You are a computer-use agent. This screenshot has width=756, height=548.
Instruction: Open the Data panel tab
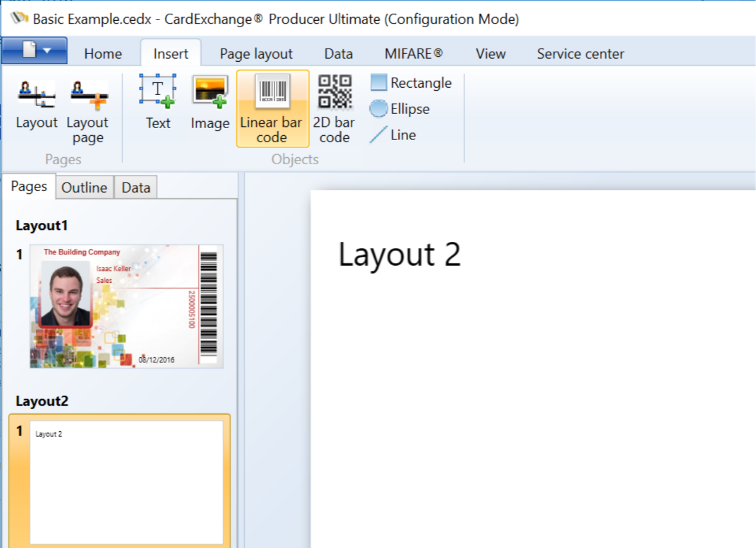[135, 187]
